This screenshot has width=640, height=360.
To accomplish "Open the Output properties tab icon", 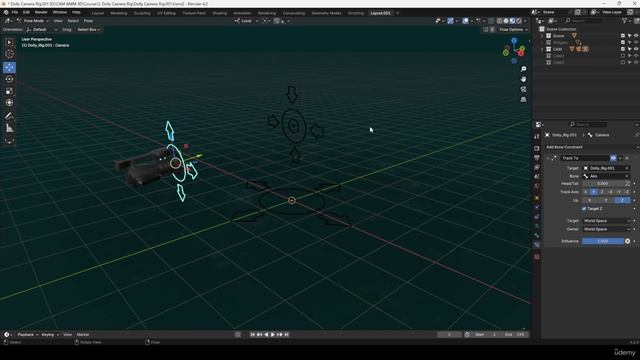I will tap(537, 158).
